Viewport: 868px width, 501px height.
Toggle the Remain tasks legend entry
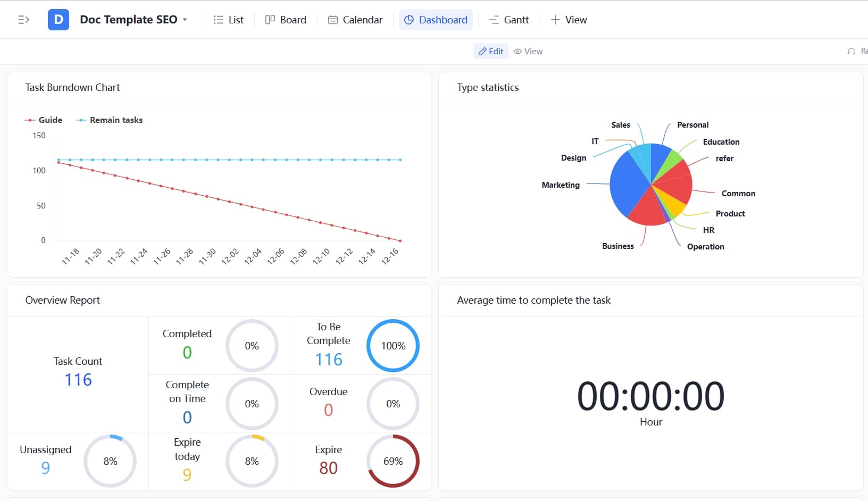click(109, 120)
